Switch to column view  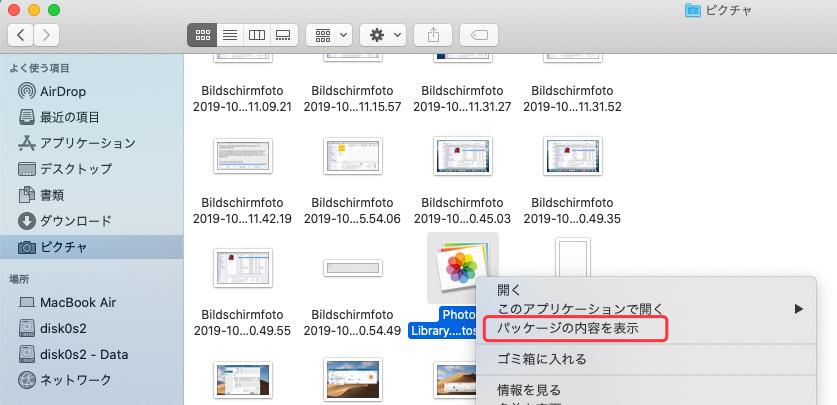(257, 34)
